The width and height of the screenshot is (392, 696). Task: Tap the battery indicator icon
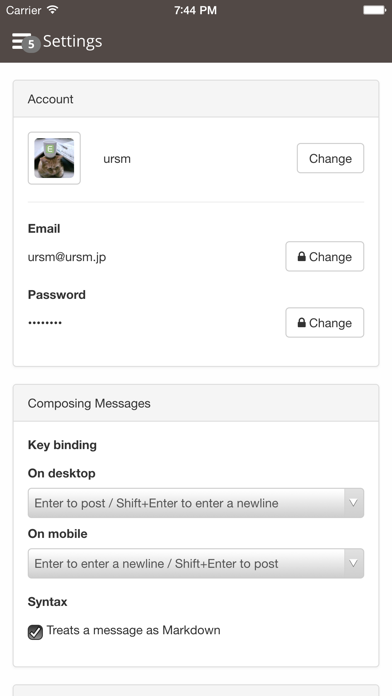(x=374, y=10)
